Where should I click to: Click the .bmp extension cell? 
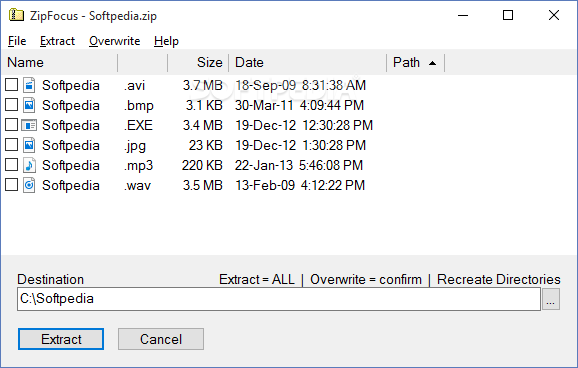[139, 105]
